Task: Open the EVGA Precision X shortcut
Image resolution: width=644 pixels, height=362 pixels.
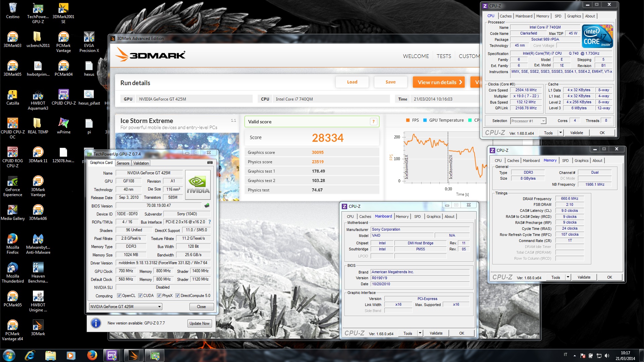Action: 89,42
